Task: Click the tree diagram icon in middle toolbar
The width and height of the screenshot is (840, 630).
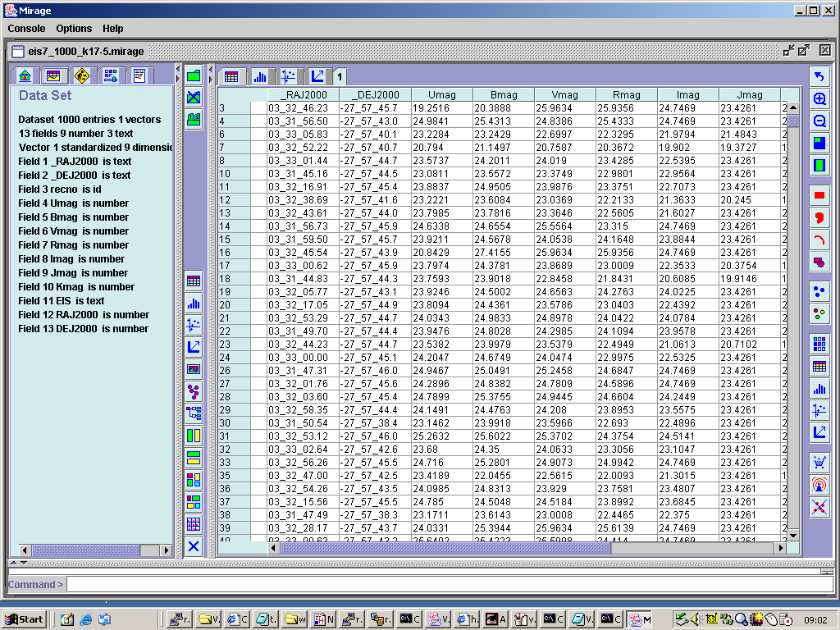Action: [194, 413]
